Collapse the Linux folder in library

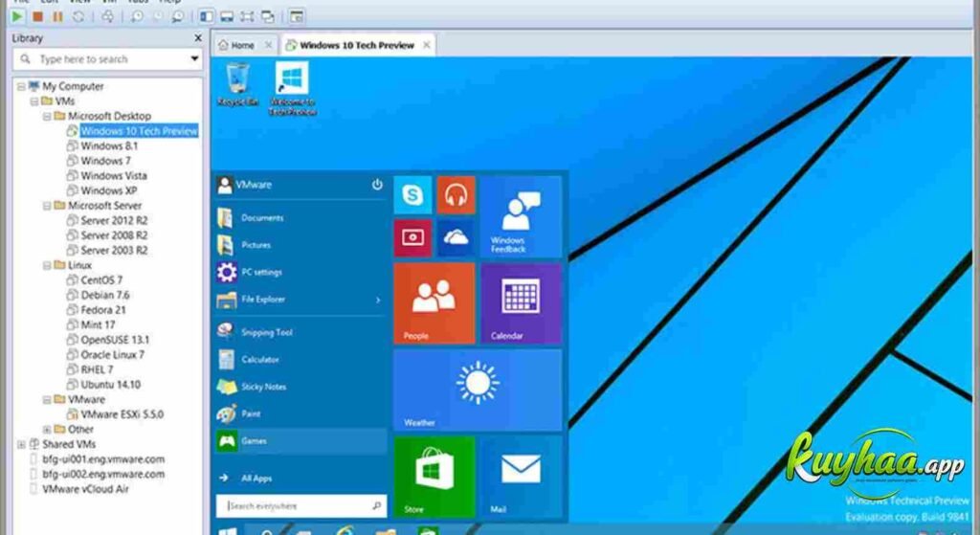[x=47, y=266]
